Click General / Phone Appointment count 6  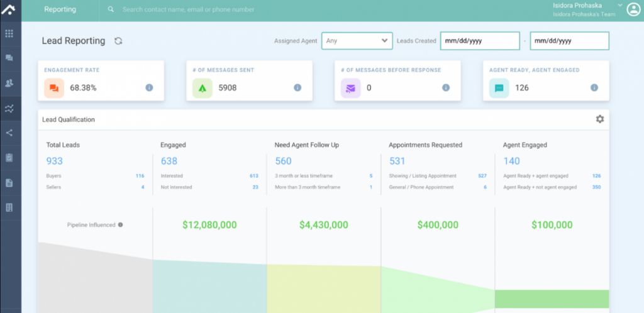(x=485, y=187)
